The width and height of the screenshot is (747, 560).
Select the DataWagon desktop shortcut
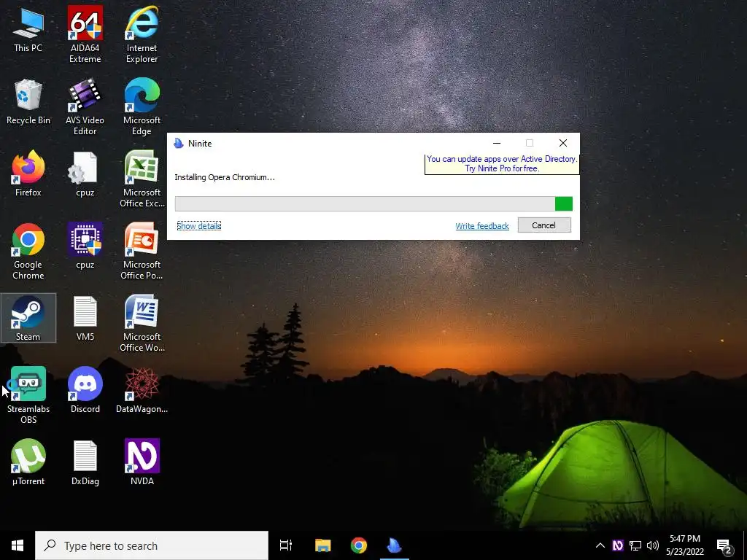[142, 390]
